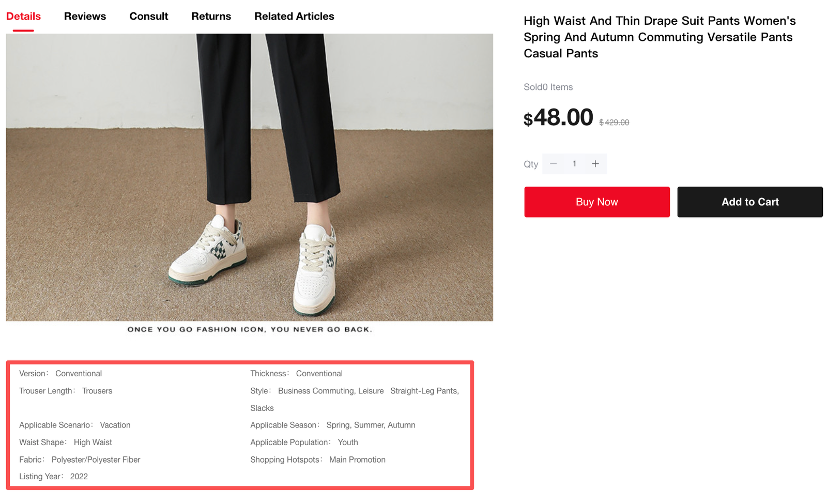
Task: Click the High Waist pants product title
Action: [x=659, y=37]
